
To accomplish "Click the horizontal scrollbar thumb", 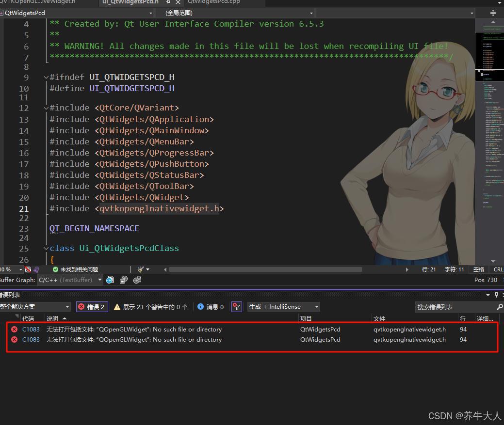I will tap(265, 269).
